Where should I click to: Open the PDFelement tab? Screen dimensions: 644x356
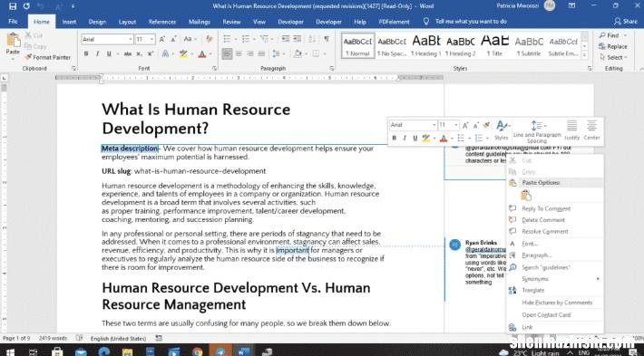pyautogui.click(x=394, y=22)
